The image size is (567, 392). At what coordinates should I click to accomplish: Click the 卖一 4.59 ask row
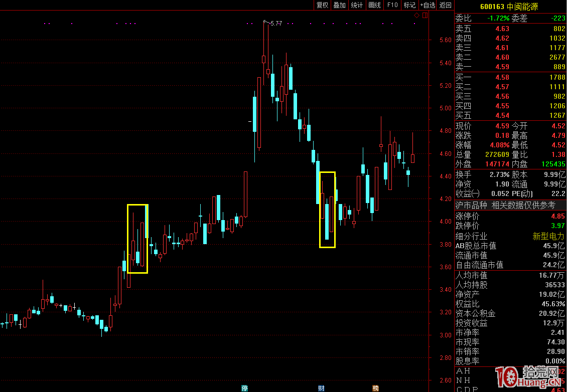tap(510, 67)
